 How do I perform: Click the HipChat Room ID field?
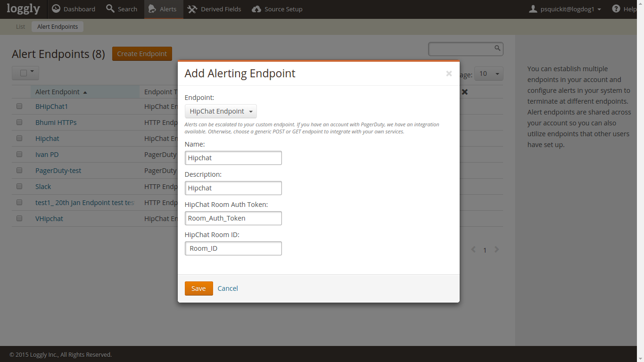(233, 248)
